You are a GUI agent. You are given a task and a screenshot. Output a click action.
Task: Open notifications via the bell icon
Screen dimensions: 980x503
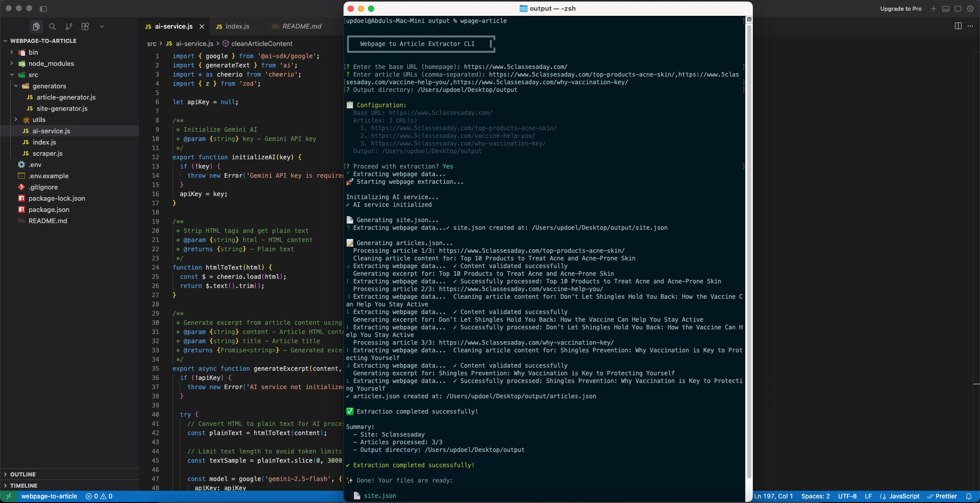pyautogui.click(x=970, y=496)
